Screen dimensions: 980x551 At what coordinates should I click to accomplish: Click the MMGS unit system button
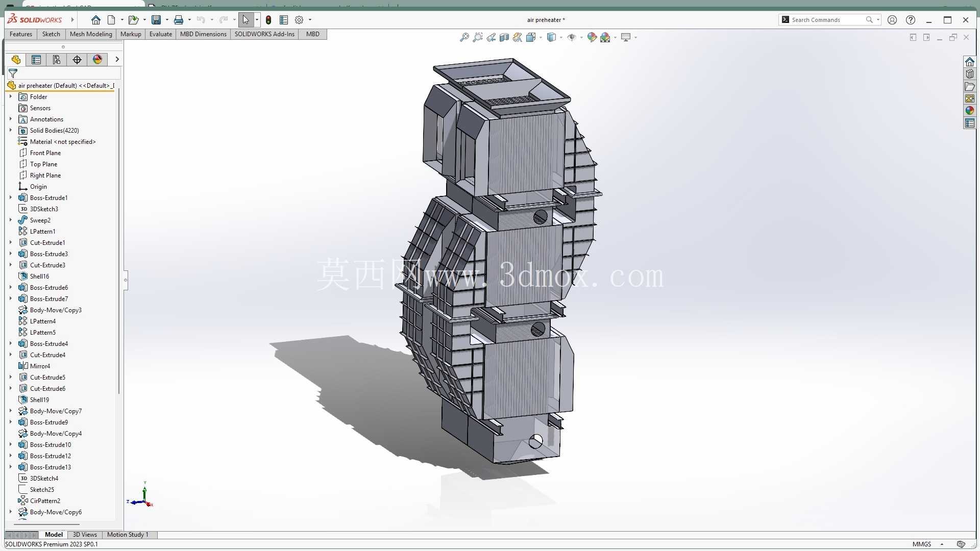pos(922,544)
